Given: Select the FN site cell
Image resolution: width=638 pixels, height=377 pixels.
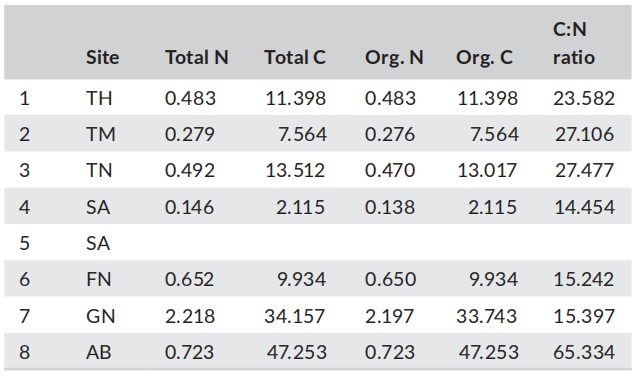Looking at the screenshot, I should (98, 279).
